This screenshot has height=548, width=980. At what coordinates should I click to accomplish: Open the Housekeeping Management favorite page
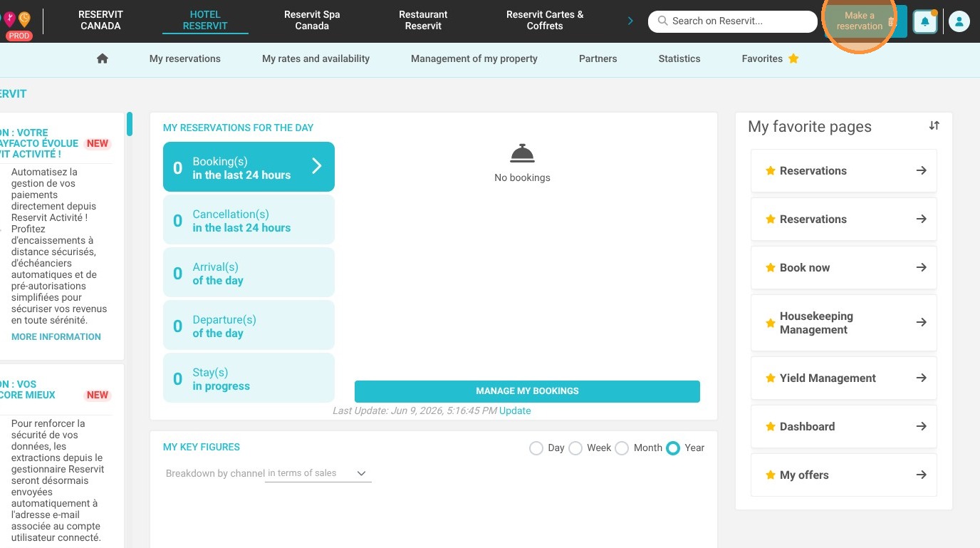coord(844,323)
